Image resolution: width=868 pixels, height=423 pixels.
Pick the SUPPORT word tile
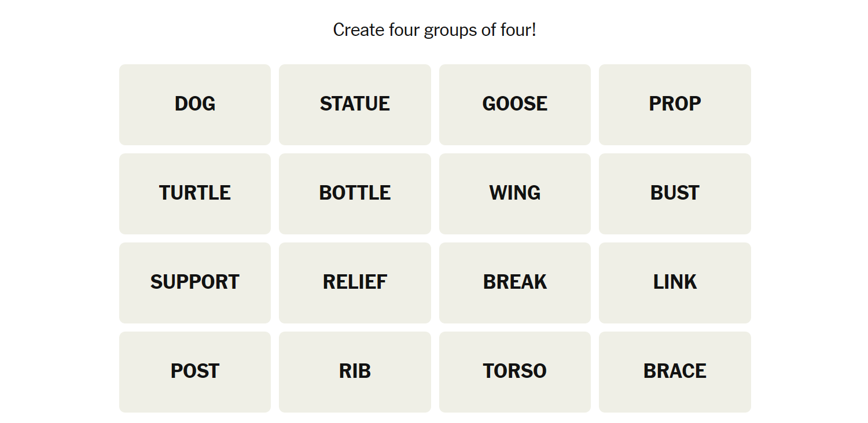195,282
